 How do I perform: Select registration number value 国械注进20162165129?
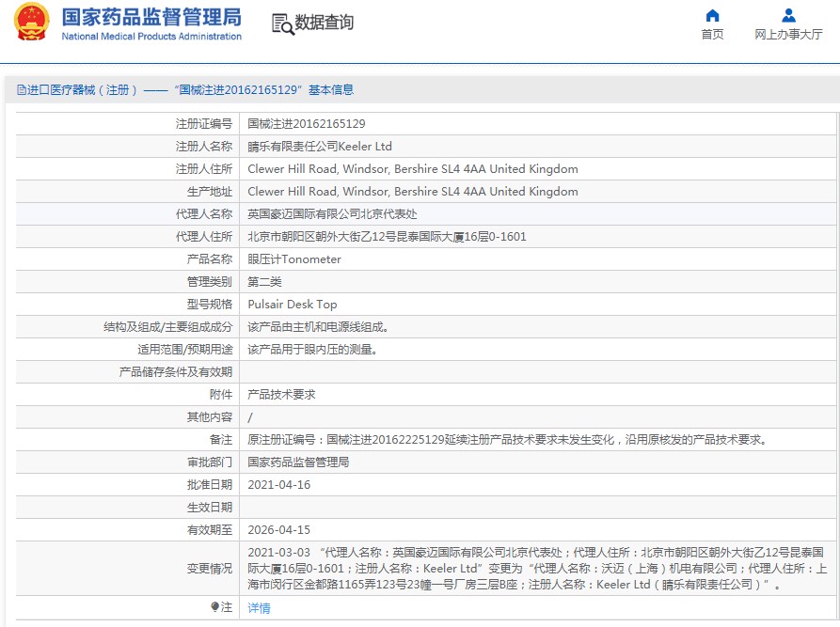click(x=307, y=124)
